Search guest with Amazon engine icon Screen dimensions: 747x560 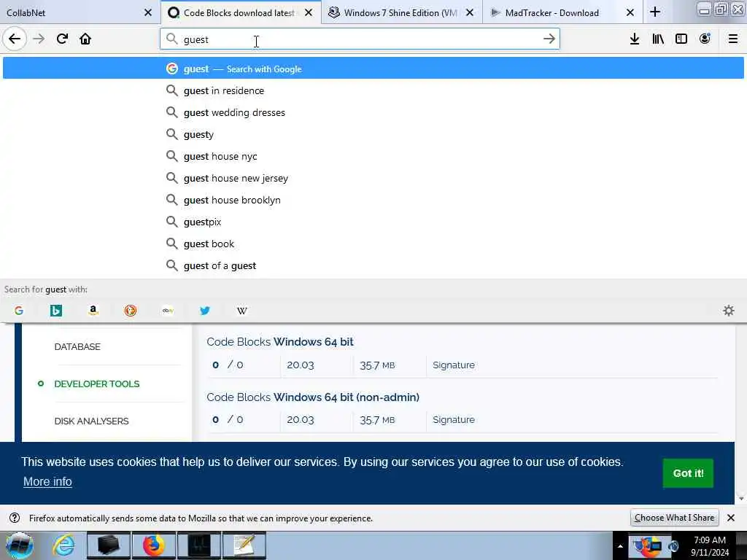pos(93,311)
